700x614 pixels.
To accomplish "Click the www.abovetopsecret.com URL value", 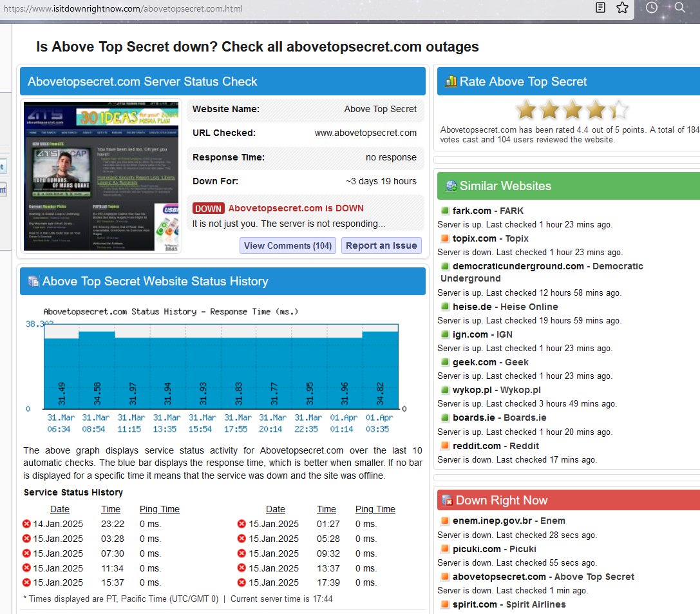I will click(x=366, y=133).
